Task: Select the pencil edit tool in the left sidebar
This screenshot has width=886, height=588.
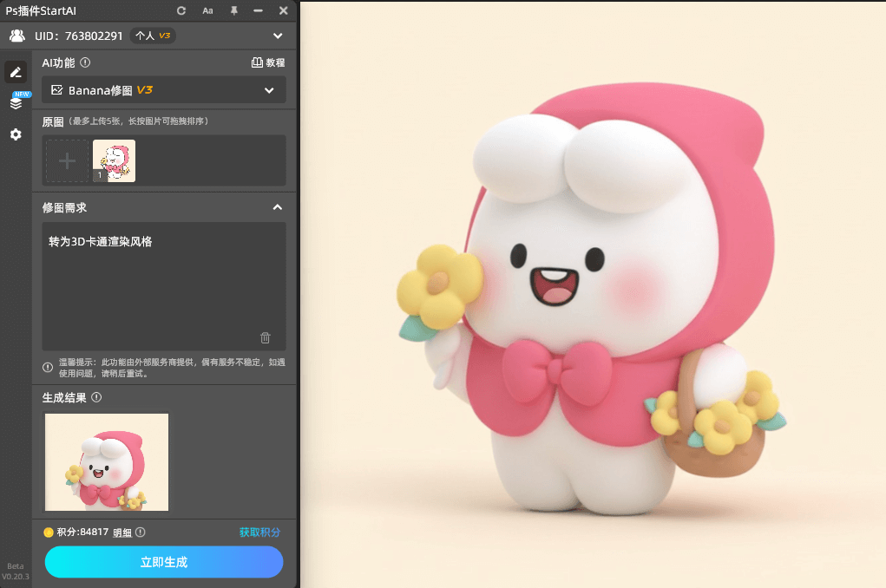Action: coord(16,72)
